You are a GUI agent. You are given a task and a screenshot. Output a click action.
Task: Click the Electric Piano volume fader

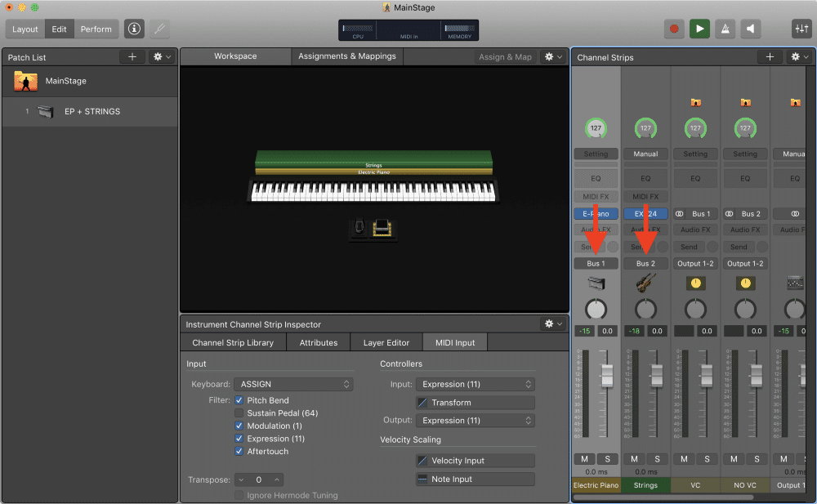coord(607,375)
